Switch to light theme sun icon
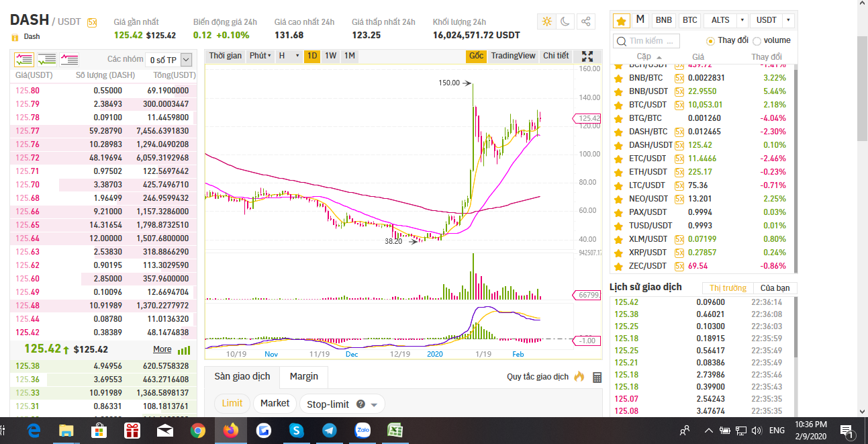The height and width of the screenshot is (444, 868). pyautogui.click(x=547, y=21)
